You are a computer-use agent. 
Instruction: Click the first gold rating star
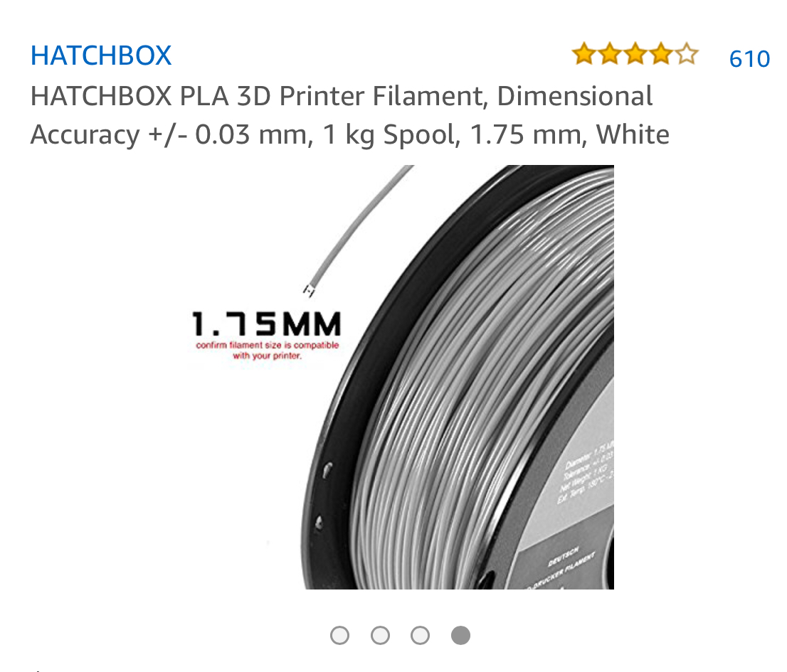coord(583,53)
